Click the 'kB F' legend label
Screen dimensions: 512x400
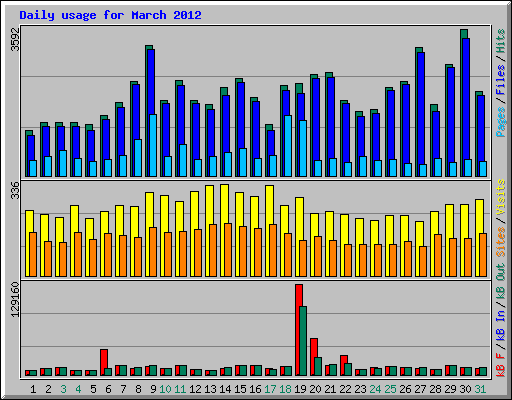tap(501, 365)
